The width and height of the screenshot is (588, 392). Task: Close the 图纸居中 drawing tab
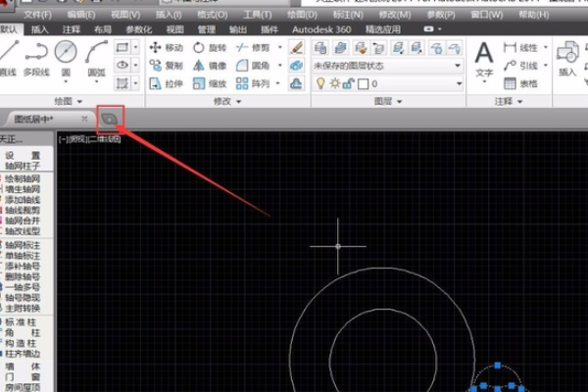84,119
